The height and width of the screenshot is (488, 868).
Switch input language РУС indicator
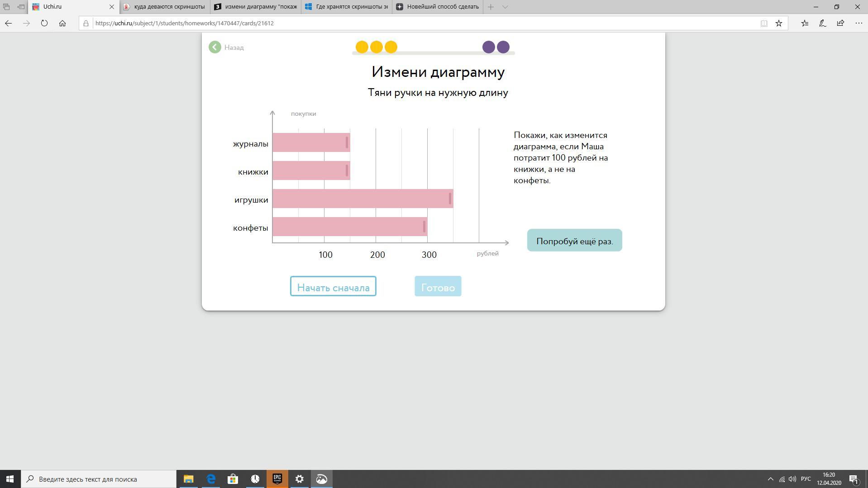(806, 479)
